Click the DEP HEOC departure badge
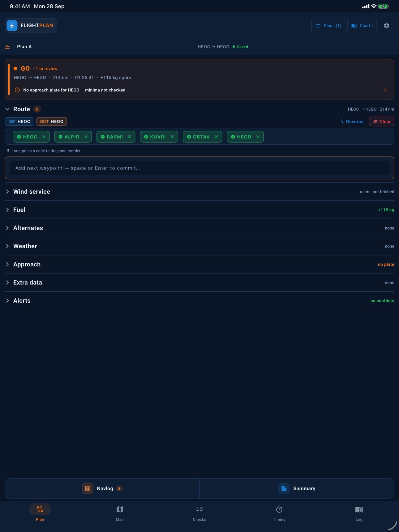This screenshot has height=532, width=399. [19, 122]
